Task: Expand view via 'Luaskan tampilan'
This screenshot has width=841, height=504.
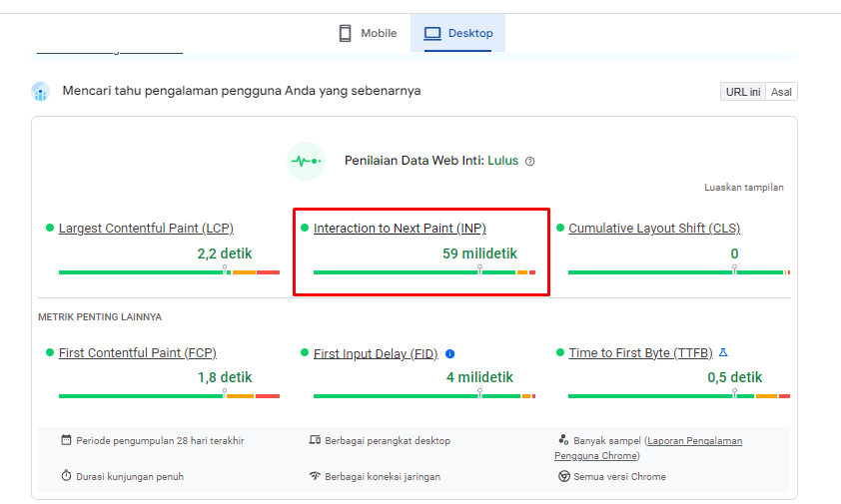Action: 744,187
